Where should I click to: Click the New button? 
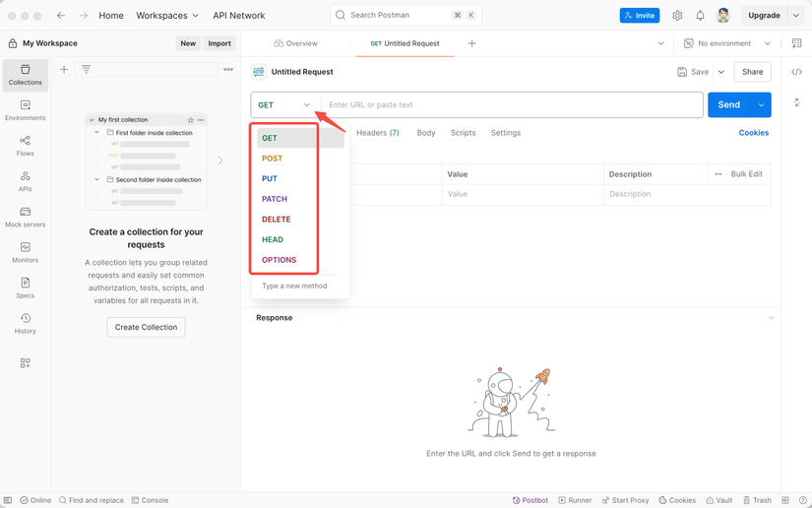click(188, 43)
